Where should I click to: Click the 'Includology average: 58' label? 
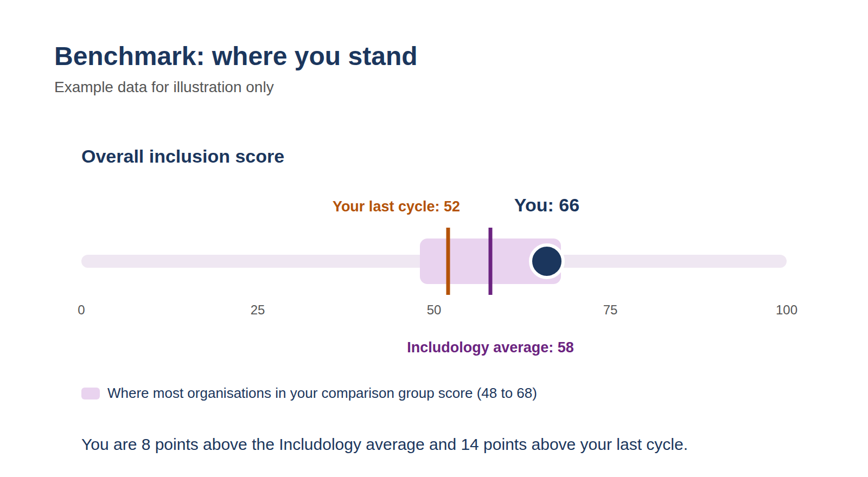(x=490, y=347)
